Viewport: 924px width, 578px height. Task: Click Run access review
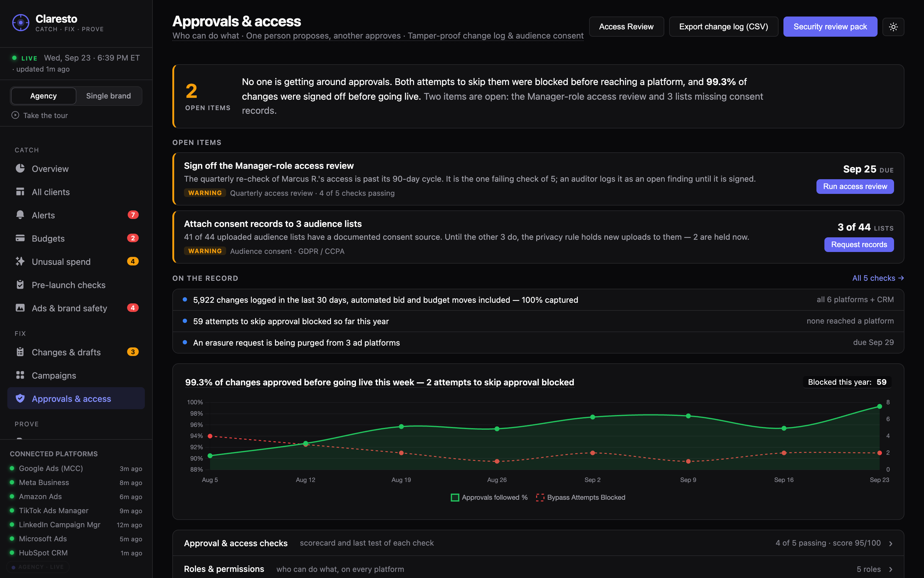(855, 187)
